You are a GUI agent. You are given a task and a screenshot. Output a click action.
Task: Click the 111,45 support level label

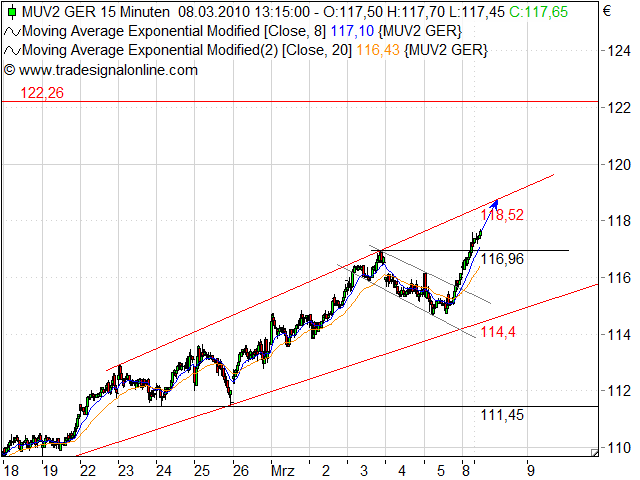tap(503, 414)
